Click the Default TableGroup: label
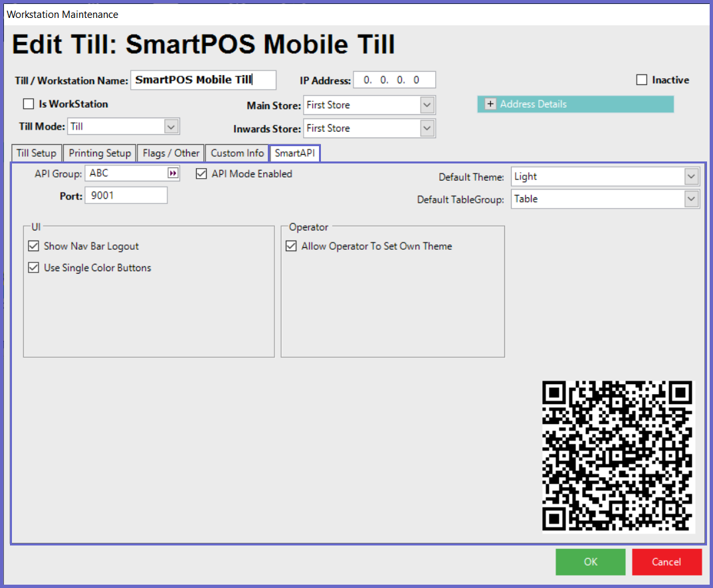This screenshot has height=588, width=713. click(460, 199)
